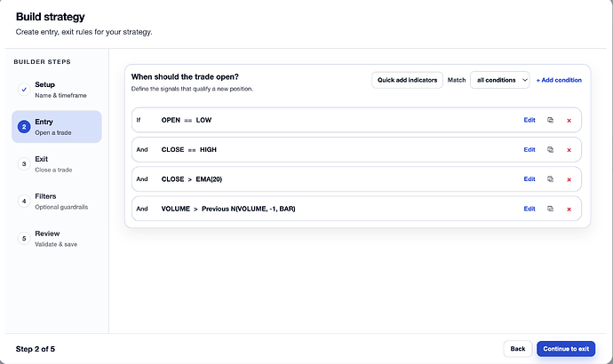613x364 pixels.
Task: Select the OPEN == LOW expression text
Action: [x=187, y=120]
